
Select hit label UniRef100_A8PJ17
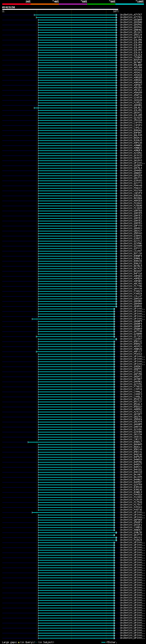coord(131,352)
